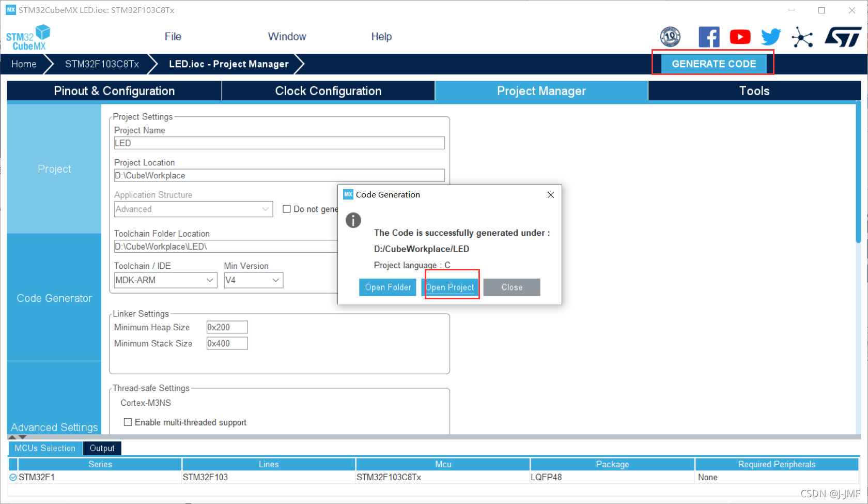Image resolution: width=868 pixels, height=504 pixels.
Task: Open the Facebook icon link
Action: pyautogui.click(x=709, y=37)
